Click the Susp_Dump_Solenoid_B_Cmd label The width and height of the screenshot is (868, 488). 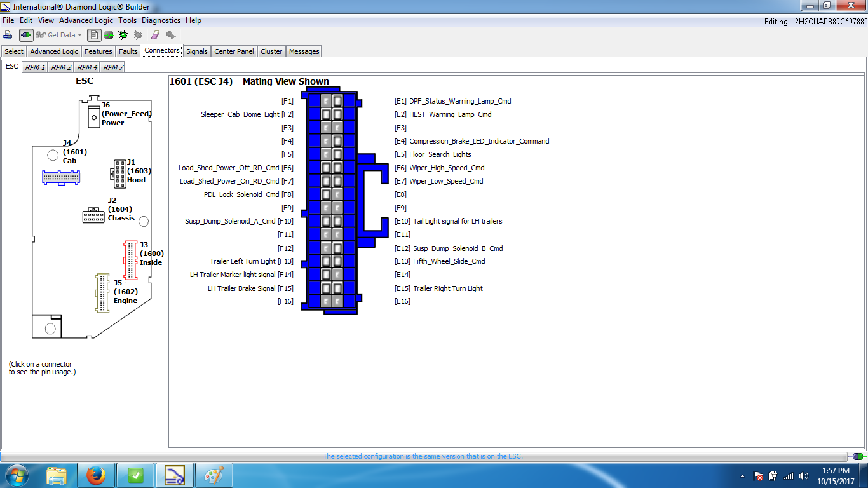click(x=458, y=248)
